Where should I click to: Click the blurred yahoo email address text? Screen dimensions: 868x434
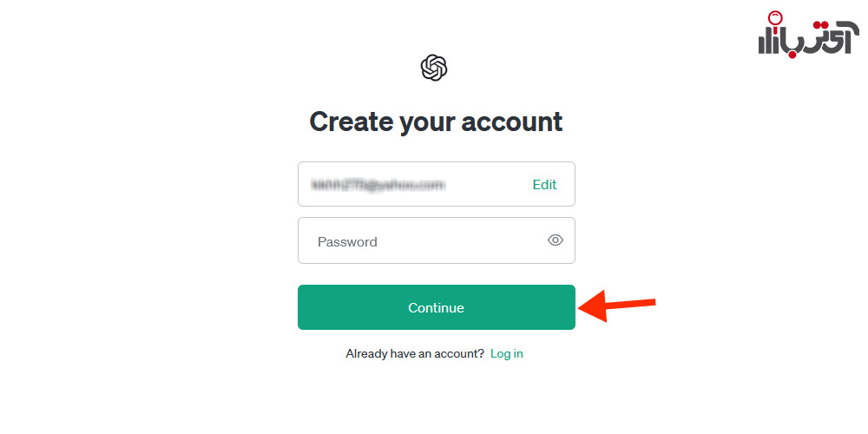(378, 185)
